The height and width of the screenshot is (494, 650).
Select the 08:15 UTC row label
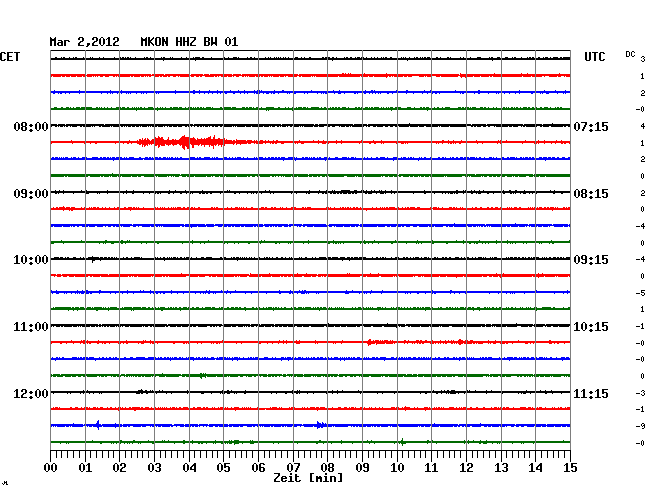[591, 194]
